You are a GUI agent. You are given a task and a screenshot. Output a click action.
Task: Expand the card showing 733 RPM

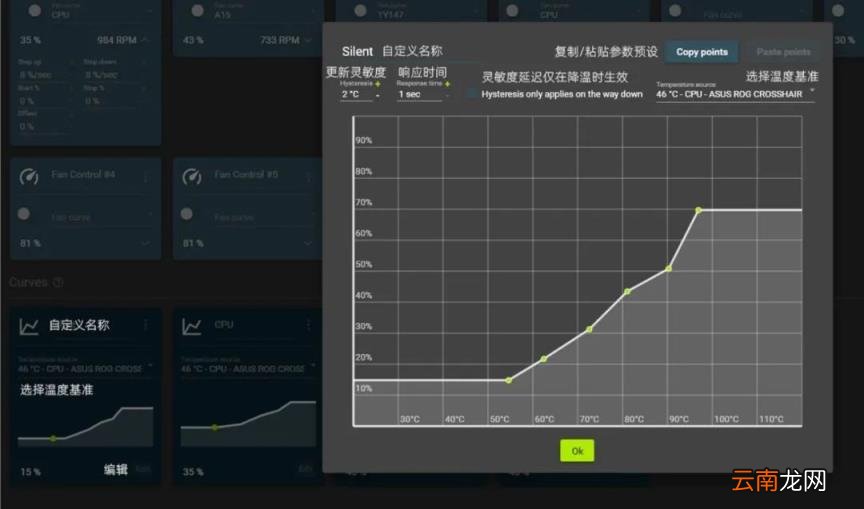(308, 40)
